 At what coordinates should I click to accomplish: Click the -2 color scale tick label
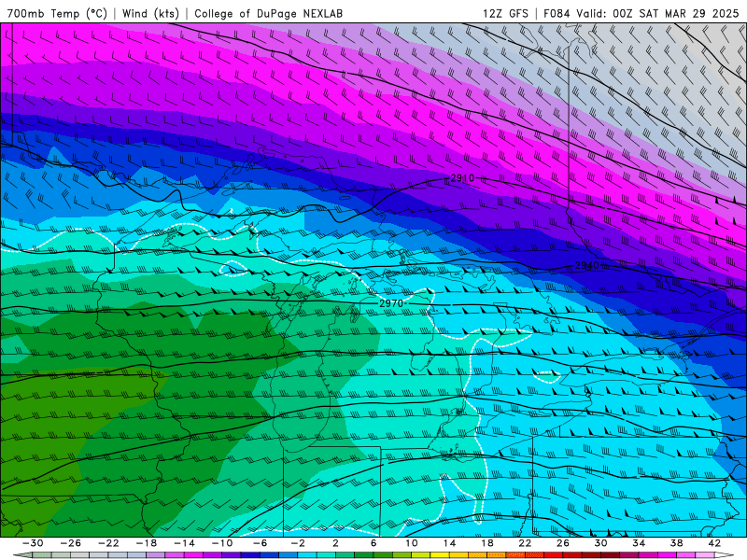[x=298, y=543]
